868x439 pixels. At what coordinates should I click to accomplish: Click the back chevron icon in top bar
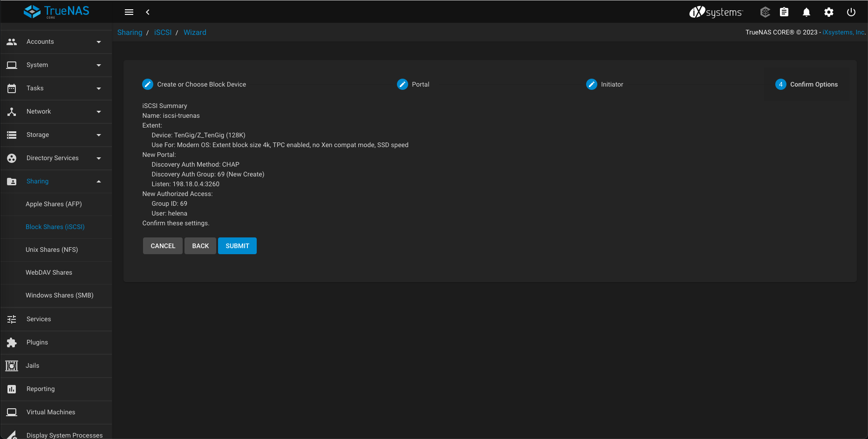[x=148, y=12]
